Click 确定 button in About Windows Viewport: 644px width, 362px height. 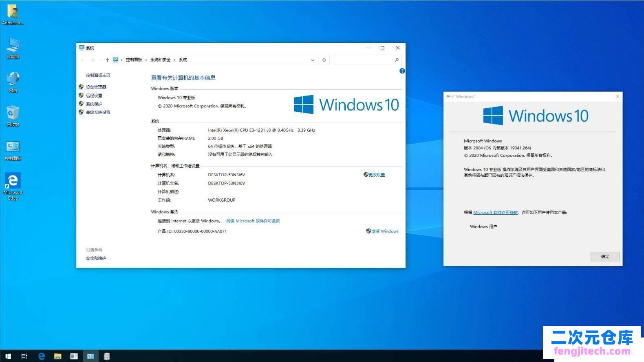point(605,256)
